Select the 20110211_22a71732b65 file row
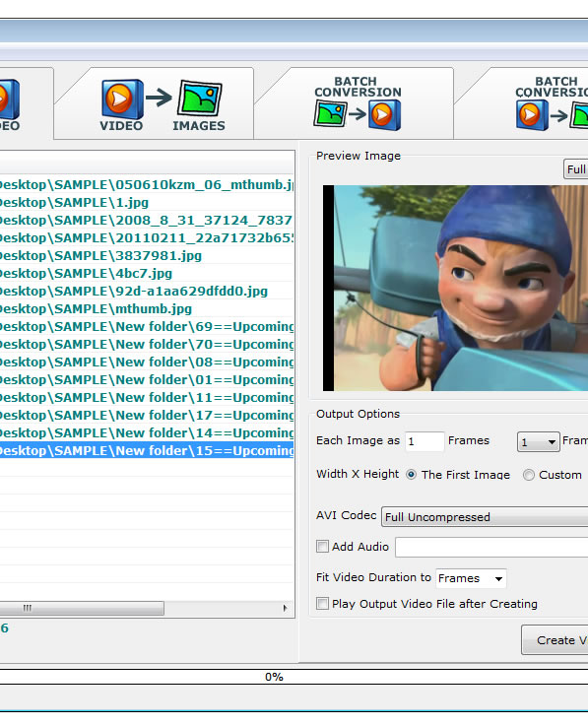 coord(147,238)
